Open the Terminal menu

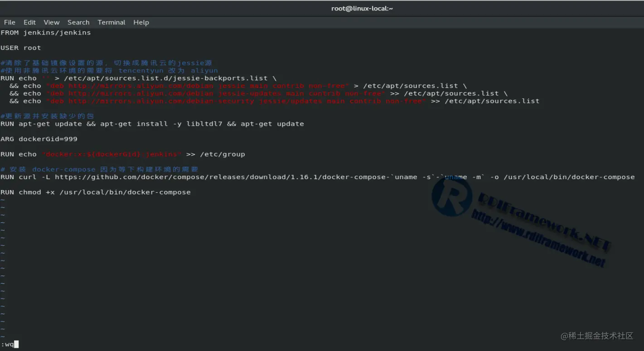click(111, 22)
